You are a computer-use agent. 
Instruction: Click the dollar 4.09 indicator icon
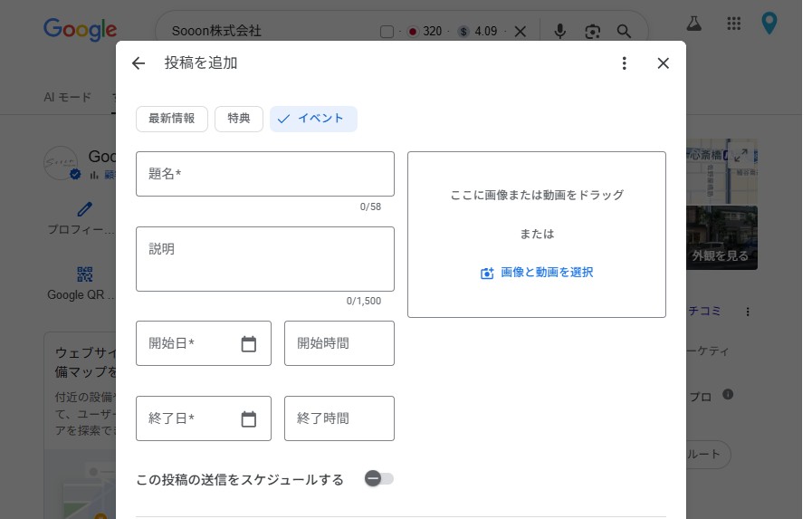tap(463, 32)
